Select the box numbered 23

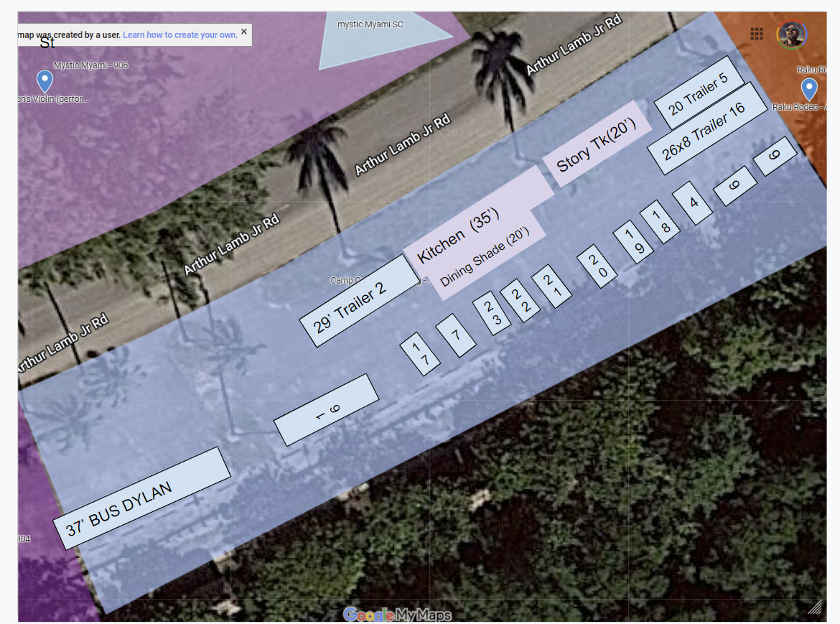493,314
